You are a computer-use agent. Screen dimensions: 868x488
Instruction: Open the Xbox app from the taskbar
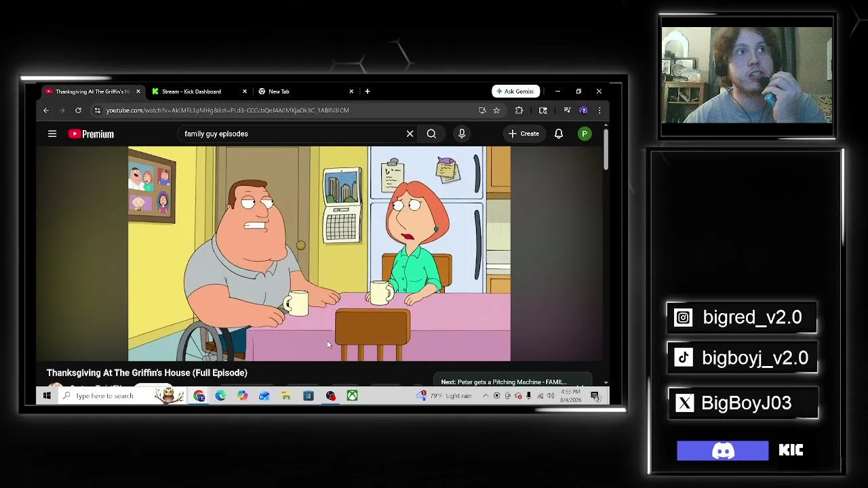point(352,396)
